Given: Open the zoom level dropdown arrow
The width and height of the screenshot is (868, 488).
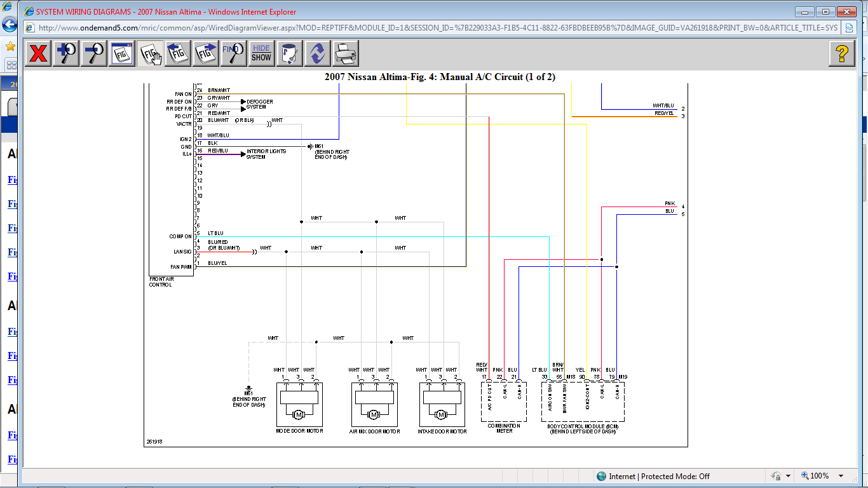Looking at the screenshot, I should click(841, 476).
